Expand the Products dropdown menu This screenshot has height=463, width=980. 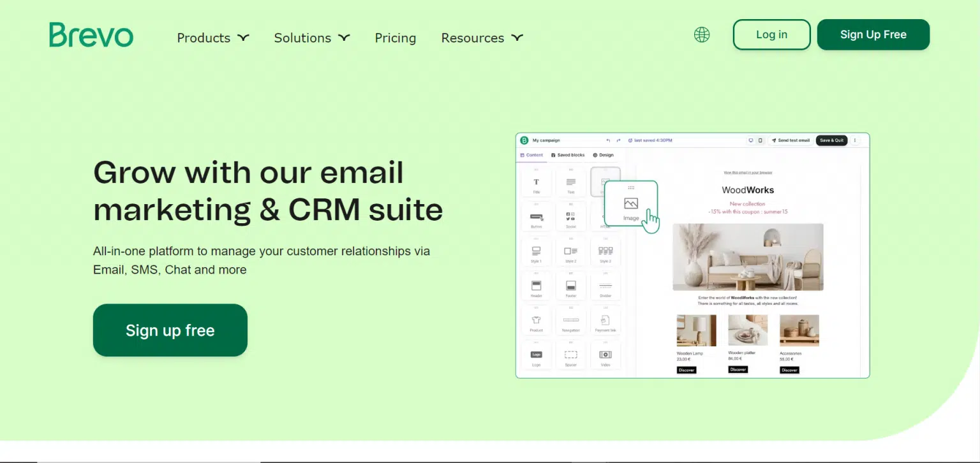[212, 38]
